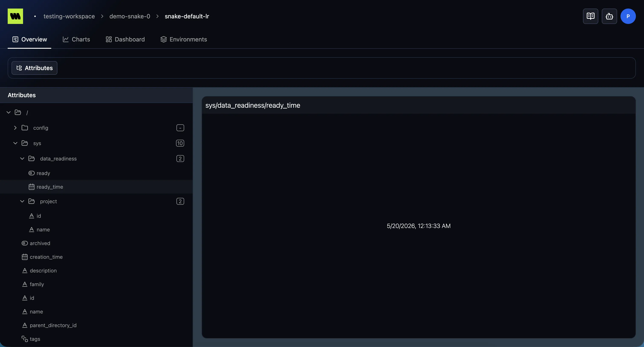
Task: Click the boolean icon beside ready
Action: 32,173
